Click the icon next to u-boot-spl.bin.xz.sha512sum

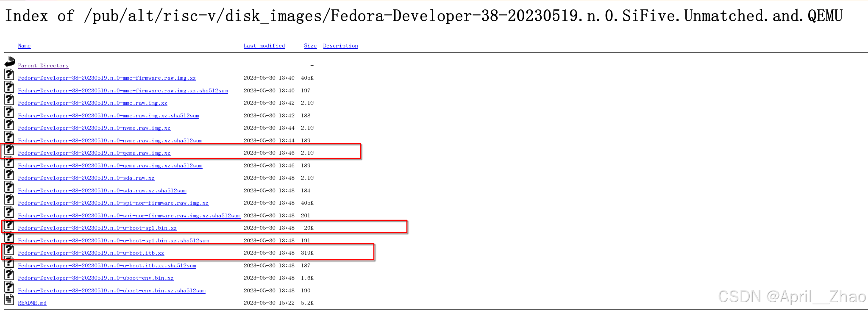tap(9, 237)
